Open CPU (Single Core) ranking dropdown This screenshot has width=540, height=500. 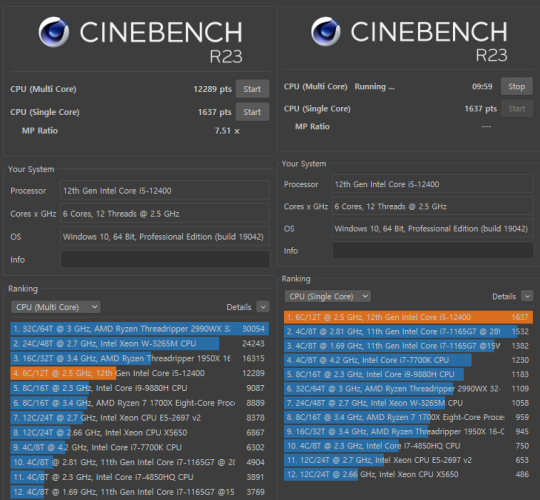tap(328, 296)
